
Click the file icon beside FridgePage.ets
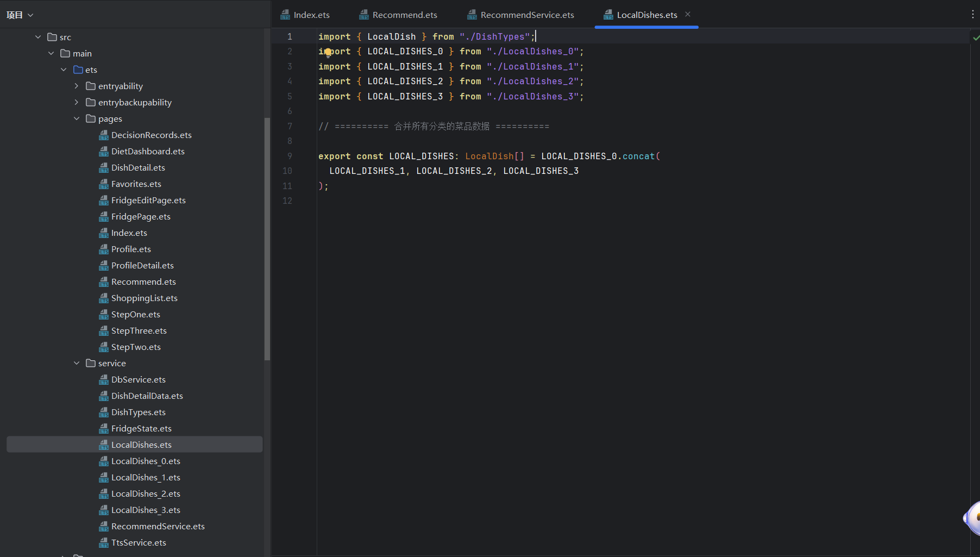(x=104, y=216)
